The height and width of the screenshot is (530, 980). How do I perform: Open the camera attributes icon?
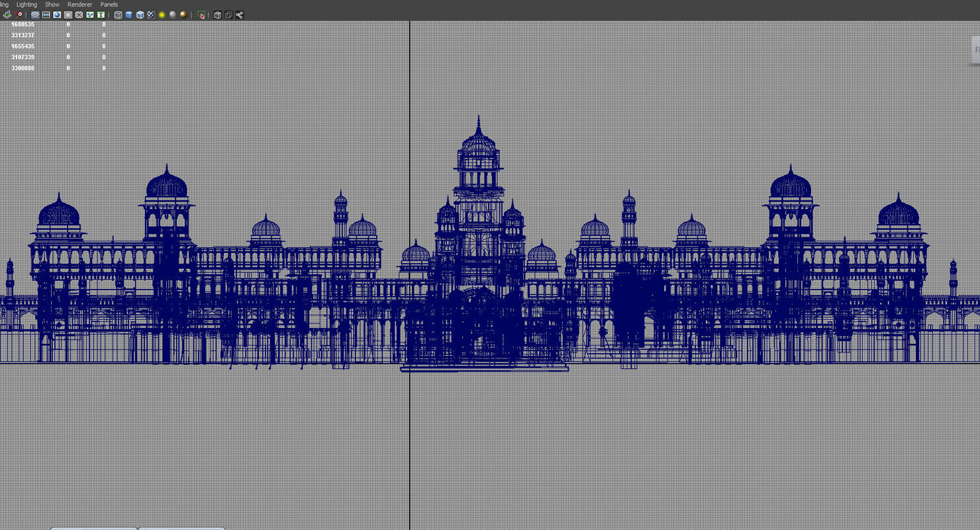click(19, 15)
